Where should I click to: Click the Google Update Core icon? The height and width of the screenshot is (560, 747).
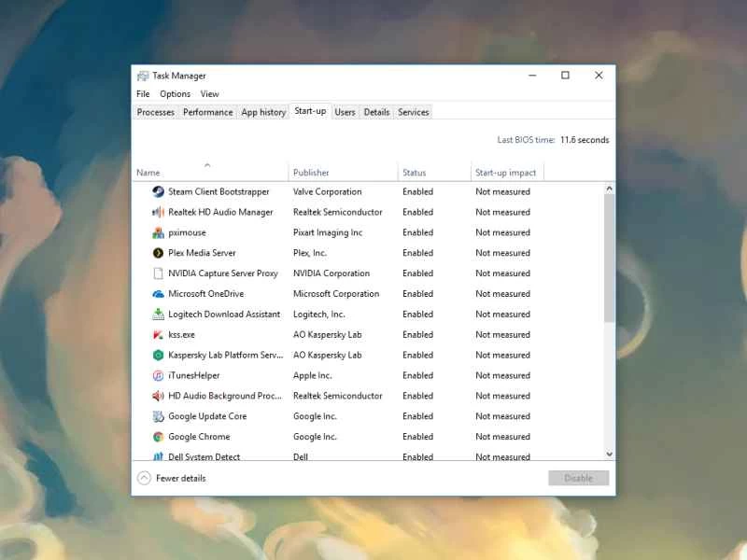(157, 416)
